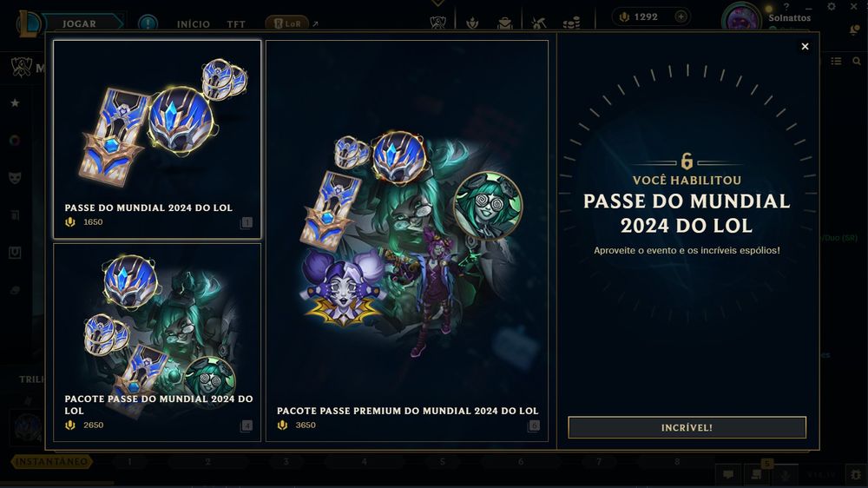Image resolution: width=868 pixels, height=488 pixels.
Task: Open the notifications bell icon
Action: [855, 30]
